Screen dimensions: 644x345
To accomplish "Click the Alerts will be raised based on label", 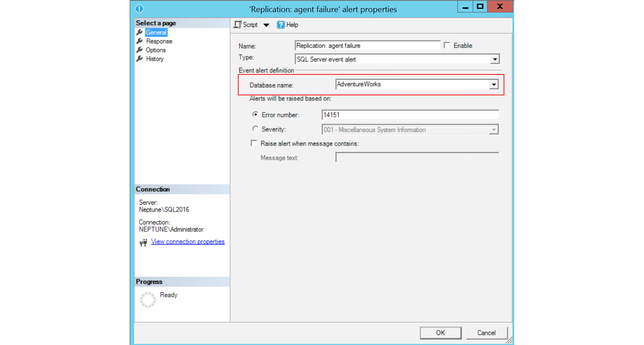I will pyautogui.click(x=290, y=99).
